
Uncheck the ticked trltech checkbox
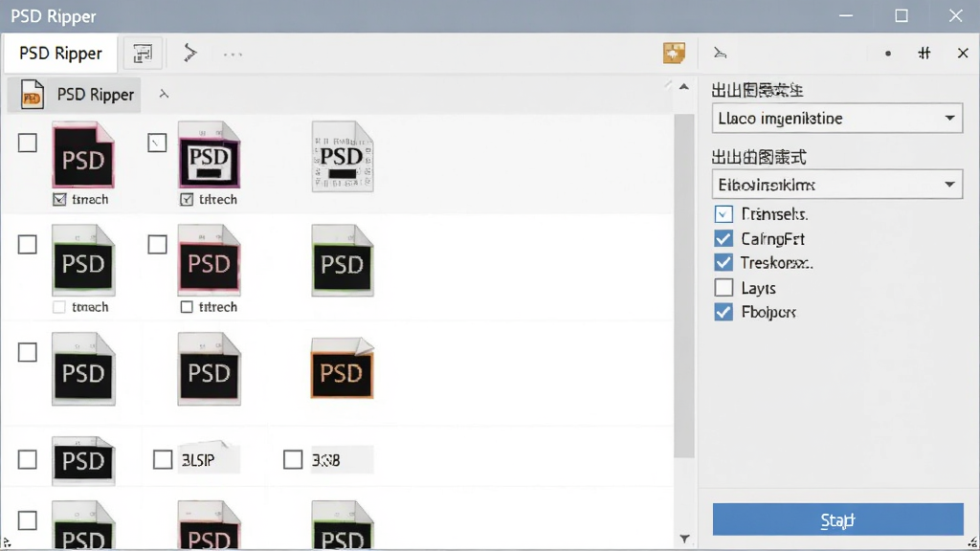pos(187,199)
